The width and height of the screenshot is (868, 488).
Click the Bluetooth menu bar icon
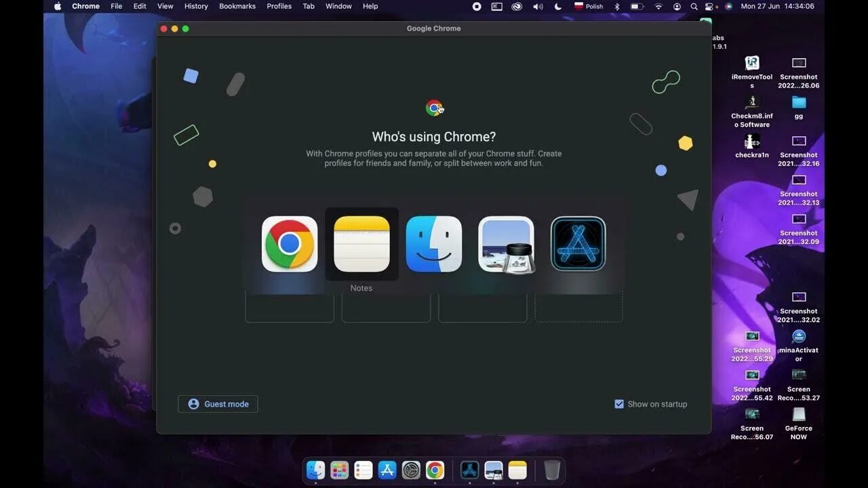617,6
